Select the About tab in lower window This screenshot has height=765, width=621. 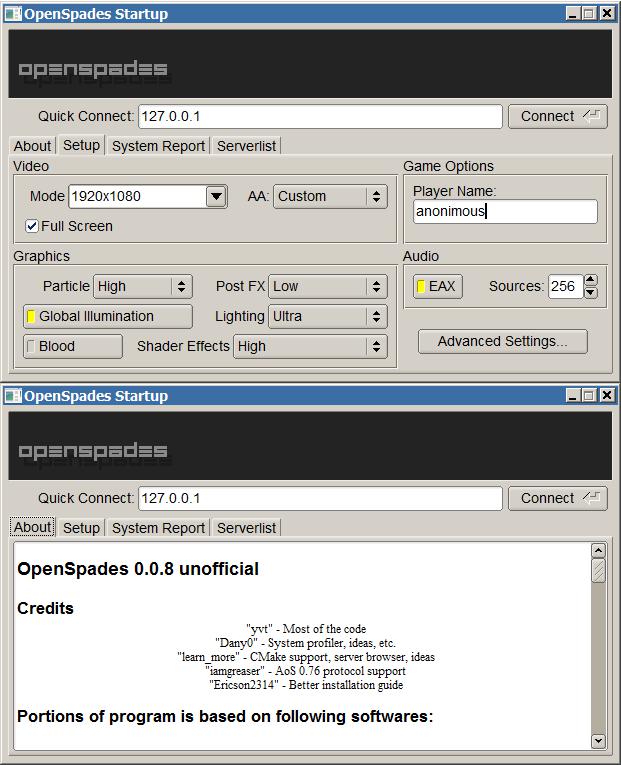(x=32, y=527)
